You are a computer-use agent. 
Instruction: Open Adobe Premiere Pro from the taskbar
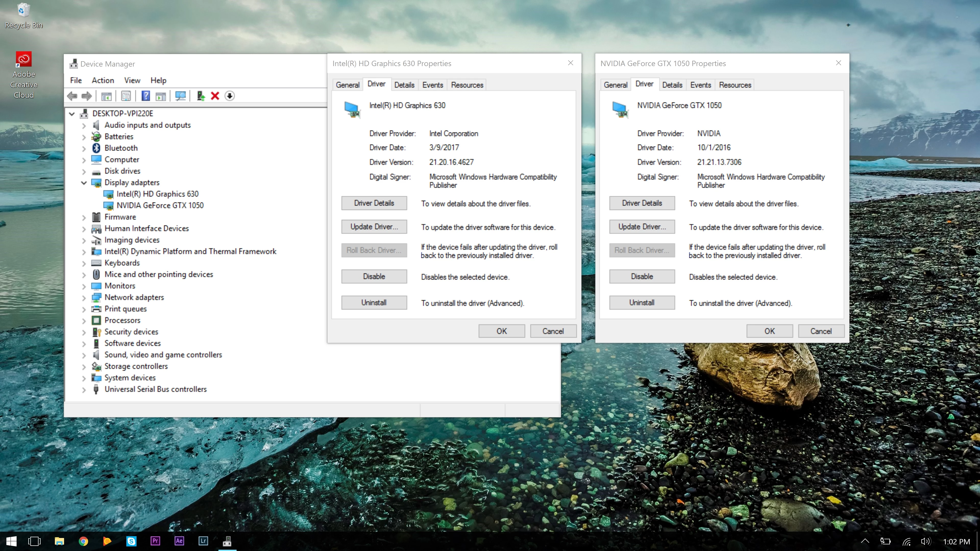point(155,541)
